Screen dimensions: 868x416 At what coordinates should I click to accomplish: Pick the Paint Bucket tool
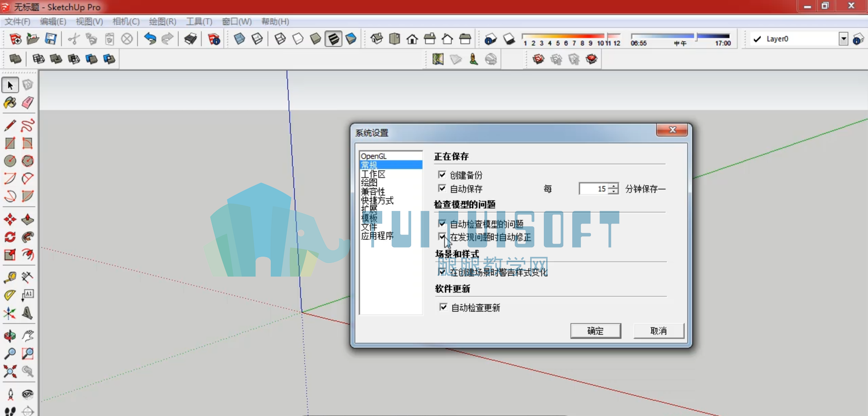click(x=10, y=103)
